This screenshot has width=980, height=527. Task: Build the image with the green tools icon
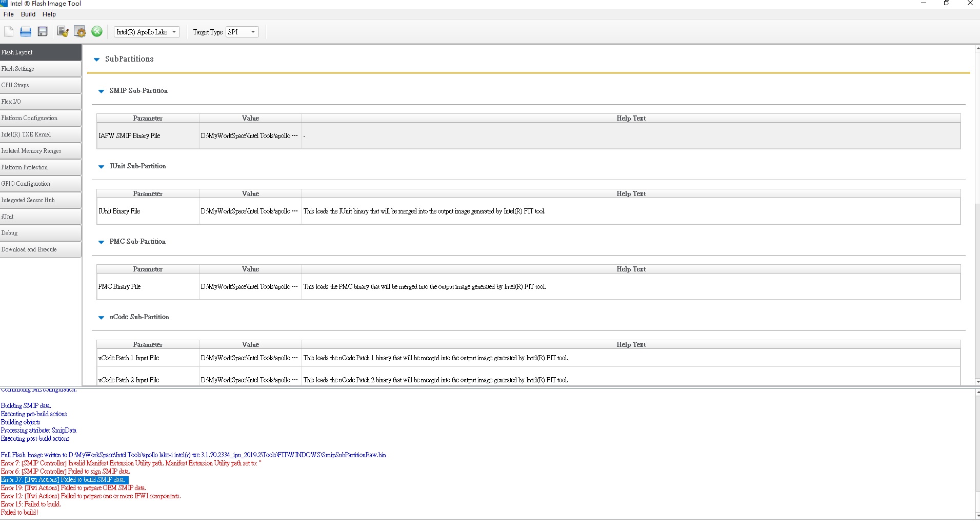96,31
